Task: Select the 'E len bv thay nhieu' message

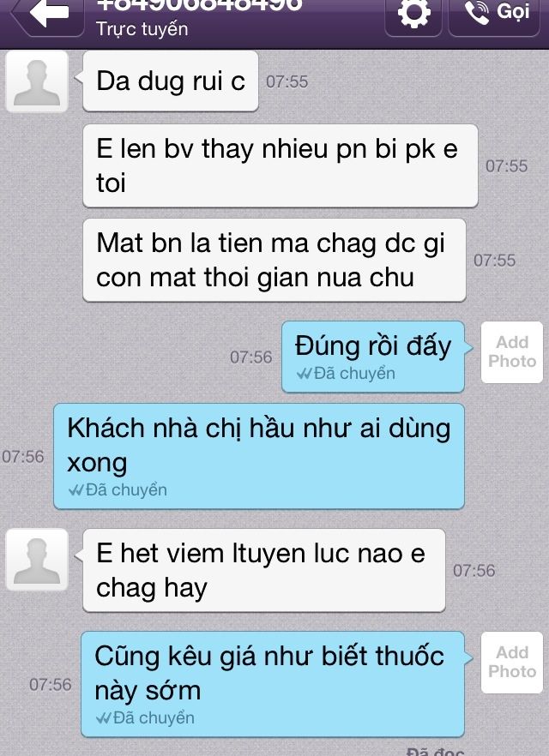Action: (281, 166)
